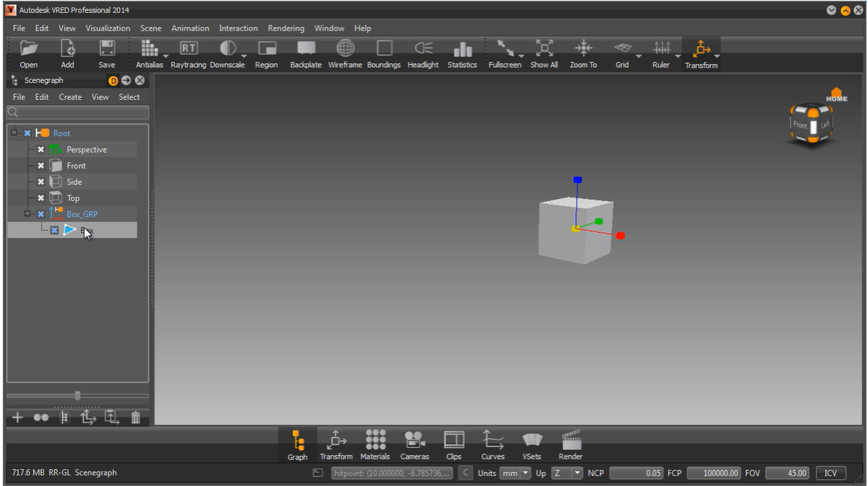Open the Up axis Z dropdown
This screenshot has height=486, width=868.
(x=567, y=473)
